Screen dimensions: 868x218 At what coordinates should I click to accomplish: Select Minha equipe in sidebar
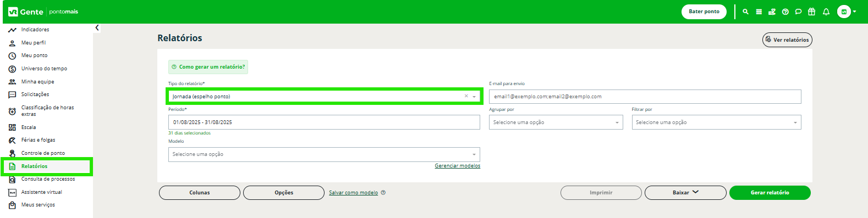[x=38, y=82]
